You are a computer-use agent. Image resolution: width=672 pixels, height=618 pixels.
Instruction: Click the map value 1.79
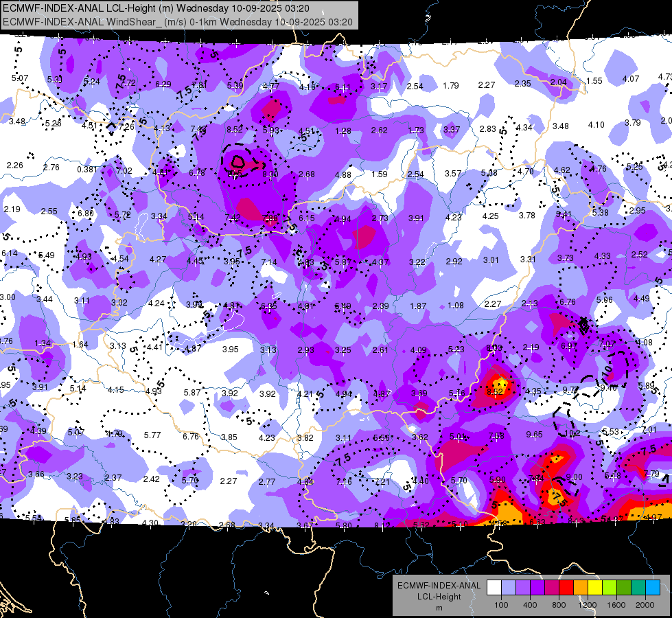tap(451, 86)
